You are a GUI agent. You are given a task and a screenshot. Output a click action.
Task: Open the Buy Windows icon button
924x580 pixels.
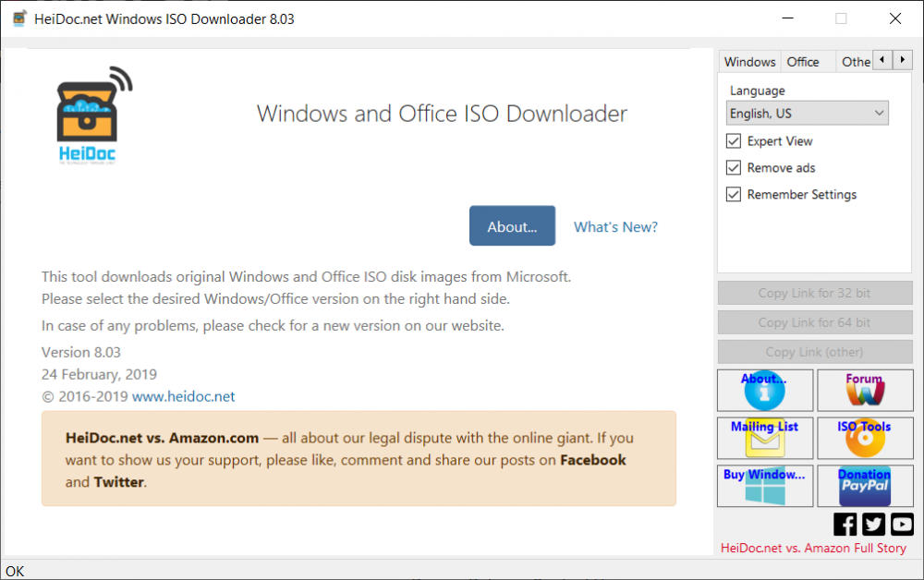click(765, 487)
